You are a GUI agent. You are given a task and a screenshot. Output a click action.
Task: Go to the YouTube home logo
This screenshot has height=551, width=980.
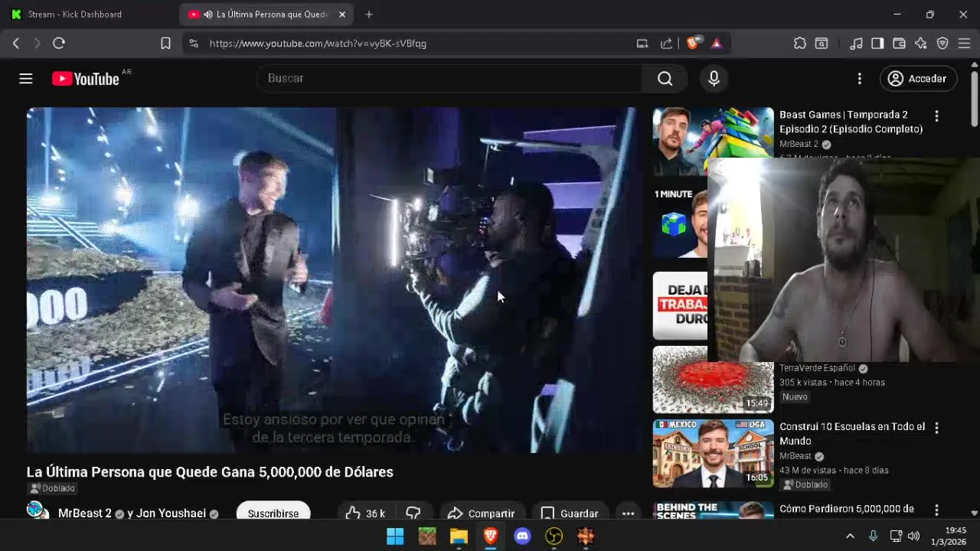pos(86,79)
